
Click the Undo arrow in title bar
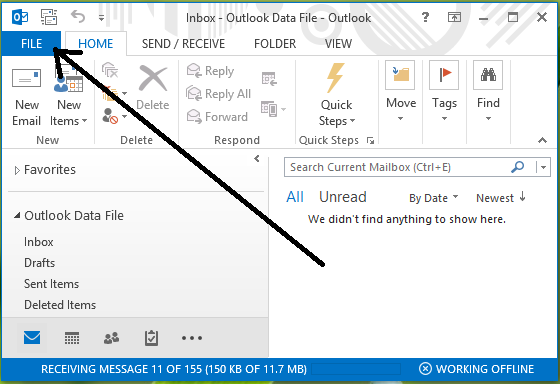click(x=78, y=16)
